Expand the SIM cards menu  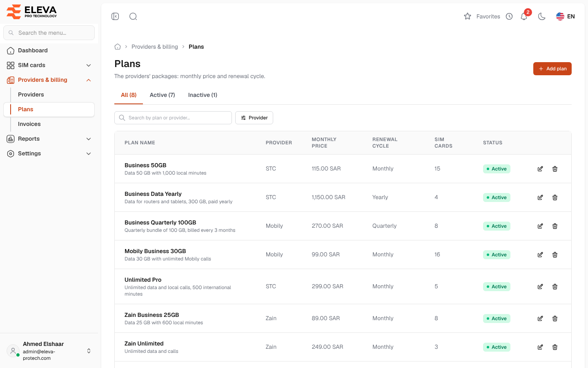(49, 65)
